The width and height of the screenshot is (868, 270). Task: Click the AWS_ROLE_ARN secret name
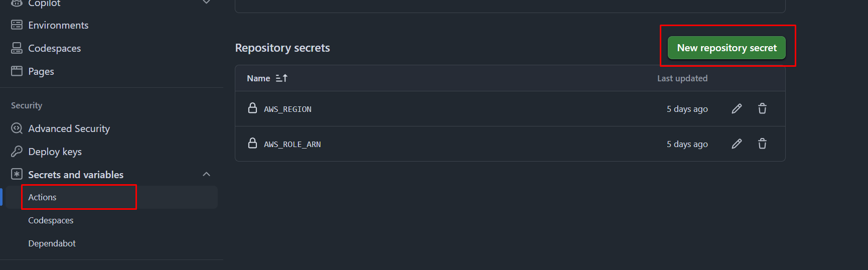[x=293, y=145]
